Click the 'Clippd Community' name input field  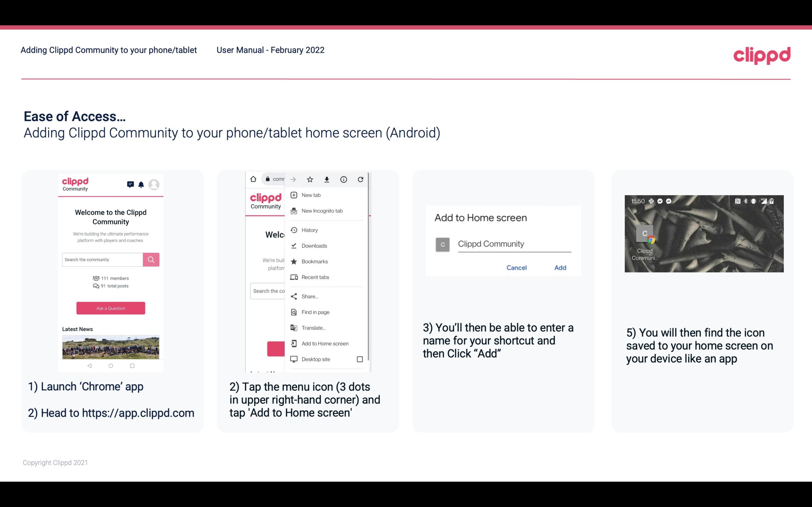[x=513, y=243]
